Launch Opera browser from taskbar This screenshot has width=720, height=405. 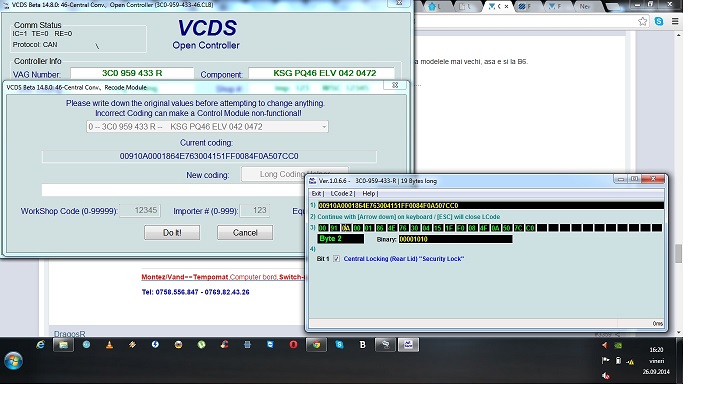tap(293, 344)
